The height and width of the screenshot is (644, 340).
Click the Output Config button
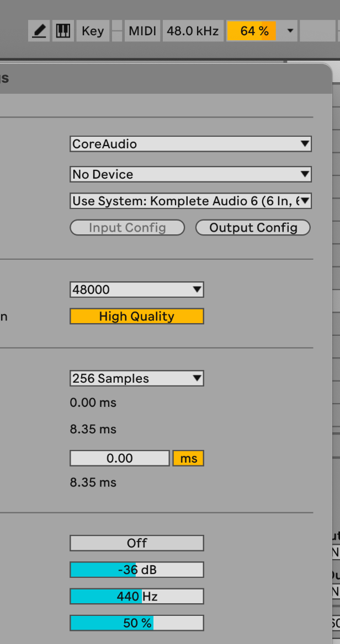click(x=253, y=228)
